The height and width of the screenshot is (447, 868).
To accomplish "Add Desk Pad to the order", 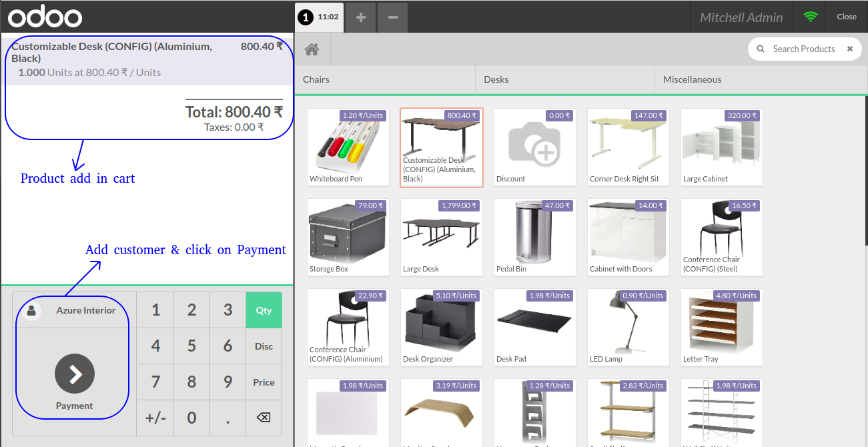I will (x=535, y=328).
